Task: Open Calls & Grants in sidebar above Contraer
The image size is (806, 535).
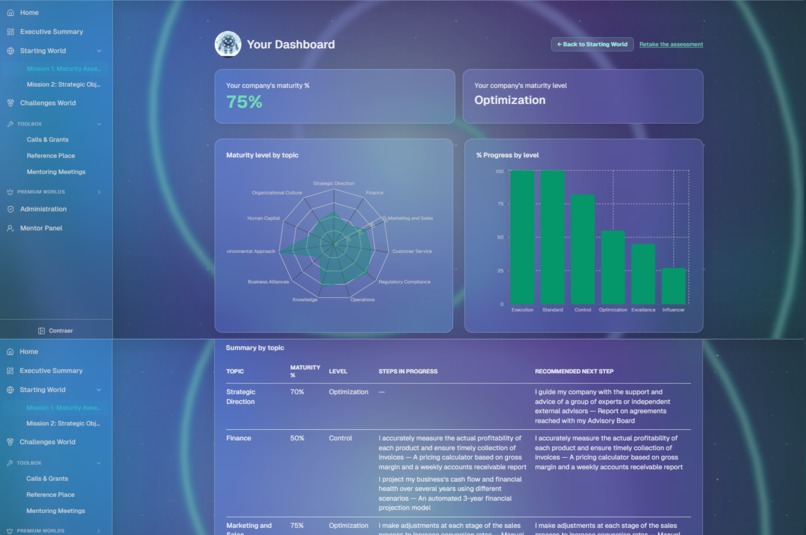Action: [x=47, y=139]
